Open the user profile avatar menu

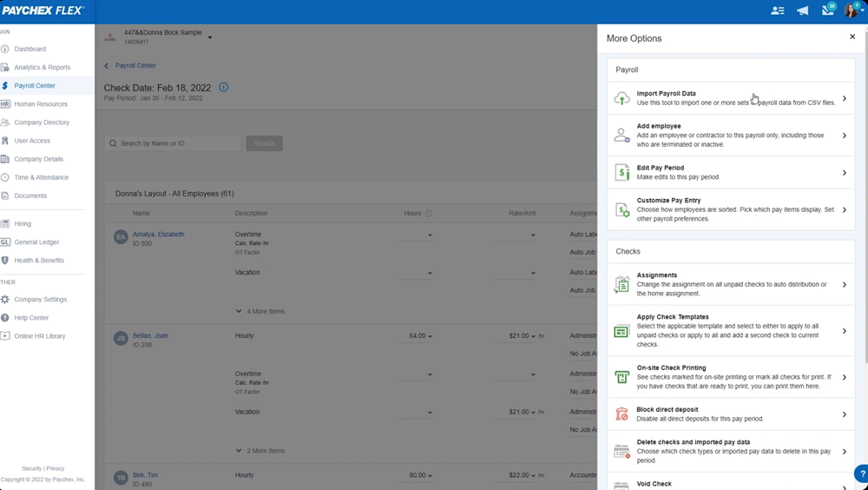851,10
